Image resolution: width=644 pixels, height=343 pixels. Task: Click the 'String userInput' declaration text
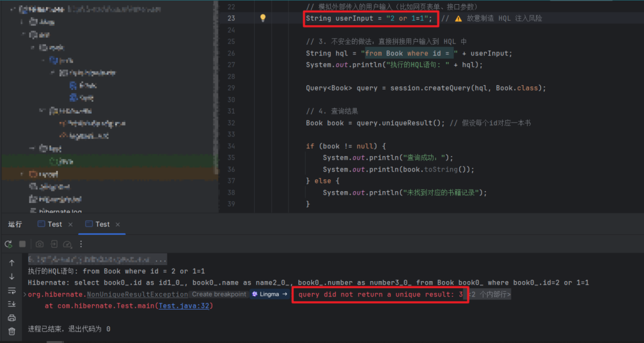click(339, 18)
